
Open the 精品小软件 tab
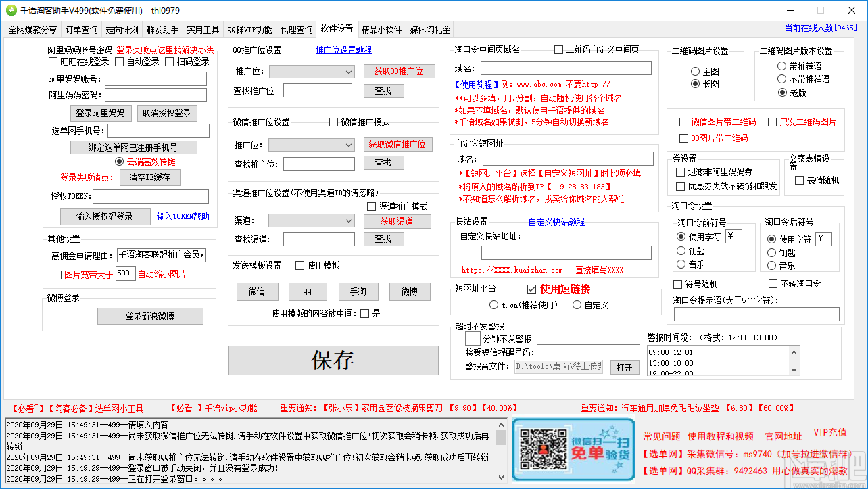click(381, 30)
